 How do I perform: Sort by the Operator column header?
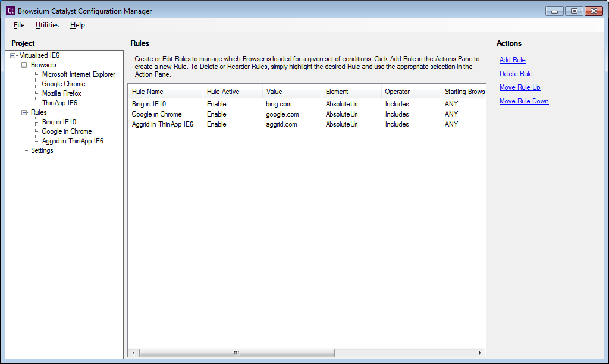[x=411, y=92]
